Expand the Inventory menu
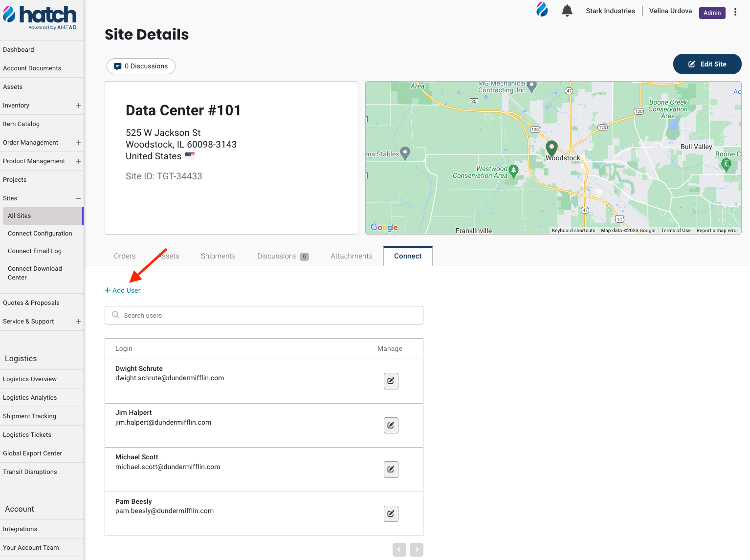750x560 pixels. point(78,106)
